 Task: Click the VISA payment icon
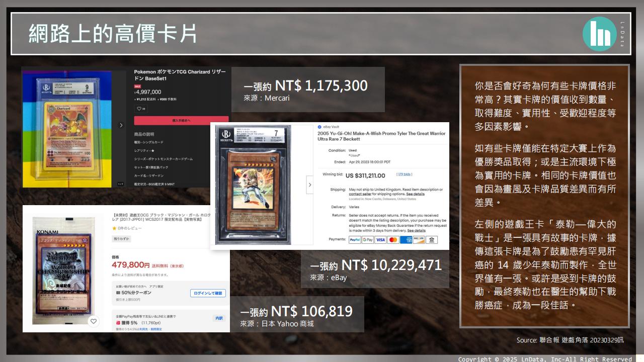[381, 240]
